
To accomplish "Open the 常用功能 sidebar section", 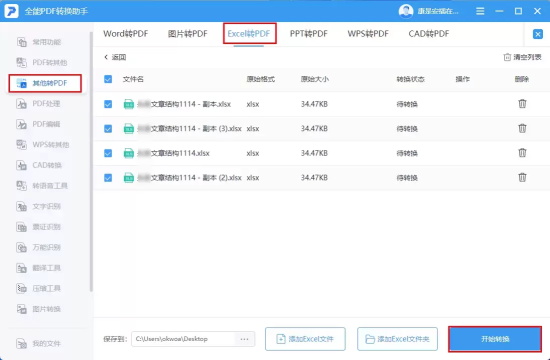I will click(39, 42).
